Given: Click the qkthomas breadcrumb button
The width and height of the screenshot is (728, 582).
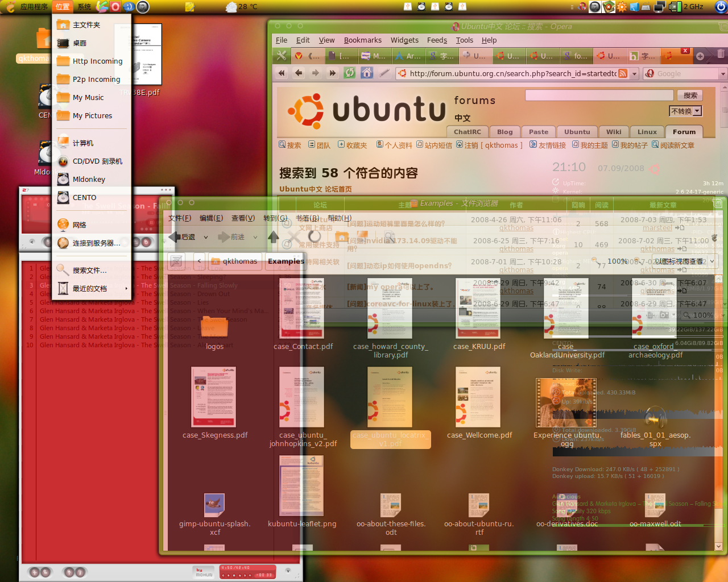Looking at the screenshot, I should (x=234, y=261).
